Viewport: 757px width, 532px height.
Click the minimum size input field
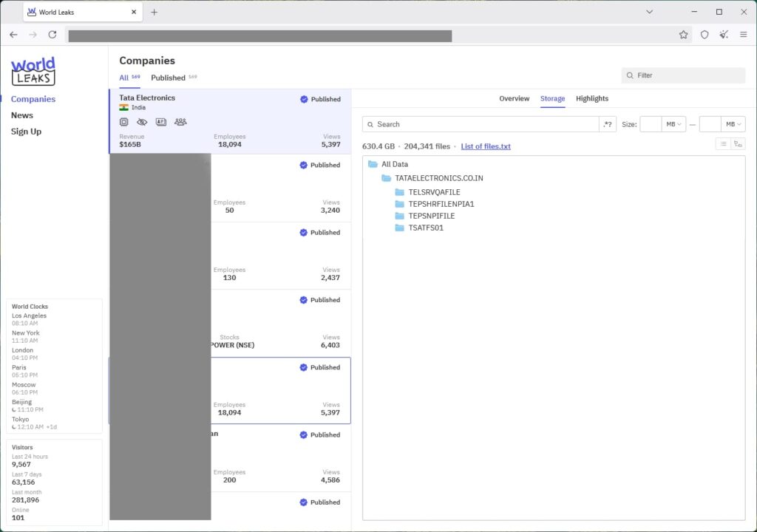[651, 124]
